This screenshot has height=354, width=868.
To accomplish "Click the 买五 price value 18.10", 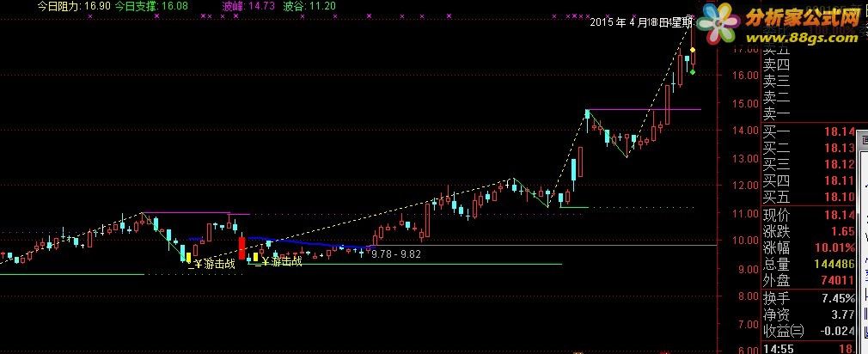I will coord(840,197).
